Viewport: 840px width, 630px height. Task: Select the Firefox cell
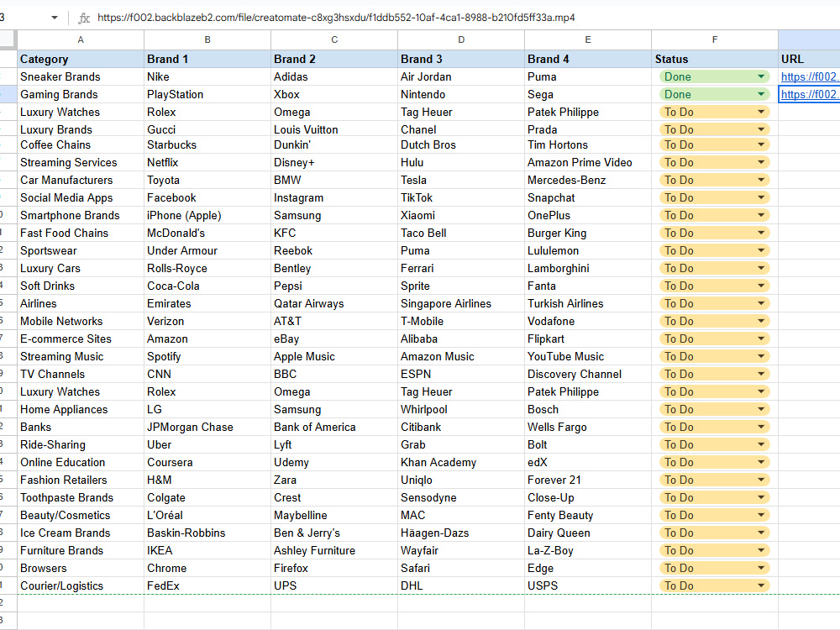pyautogui.click(x=334, y=568)
